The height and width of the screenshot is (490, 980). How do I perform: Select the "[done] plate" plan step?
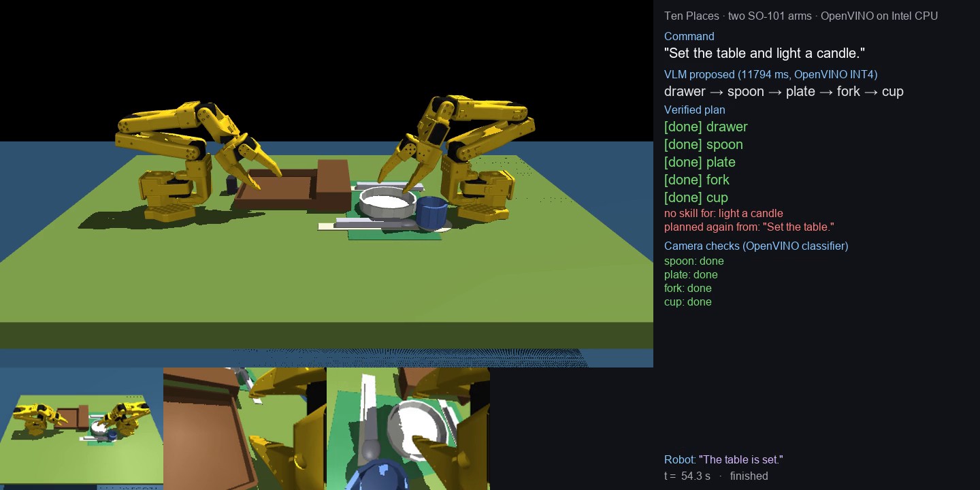[700, 162]
